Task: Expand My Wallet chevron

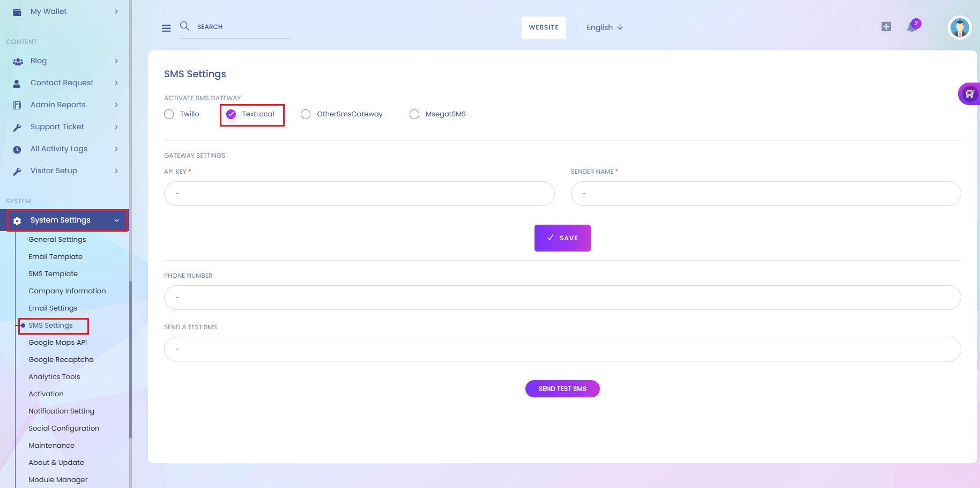Action: (116, 11)
